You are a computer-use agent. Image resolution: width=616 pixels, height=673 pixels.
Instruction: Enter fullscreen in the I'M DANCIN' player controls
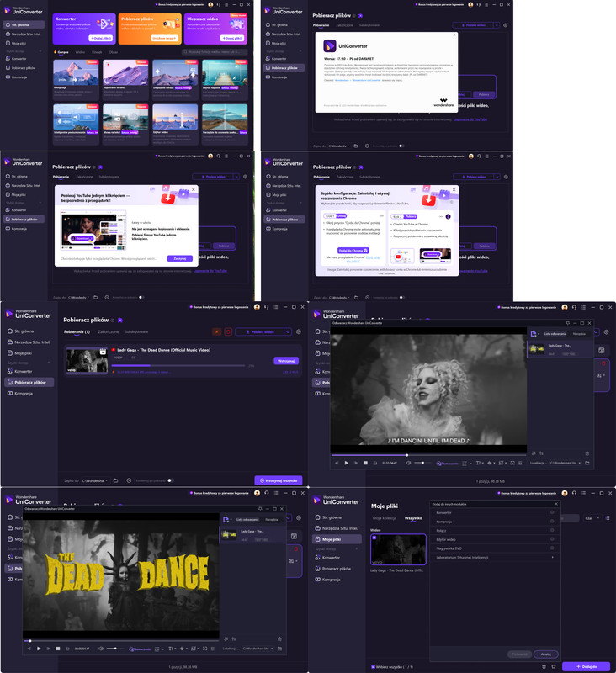tap(512, 464)
